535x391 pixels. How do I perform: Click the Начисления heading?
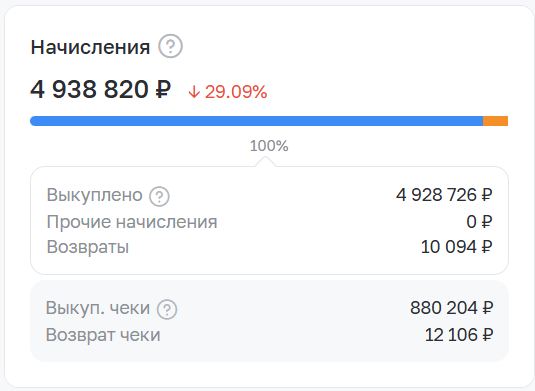[90, 47]
